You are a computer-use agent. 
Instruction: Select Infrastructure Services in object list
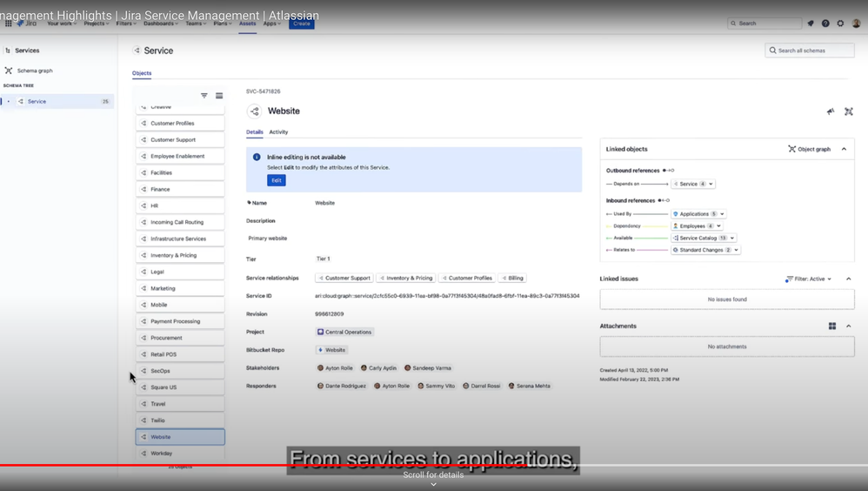[x=180, y=239]
